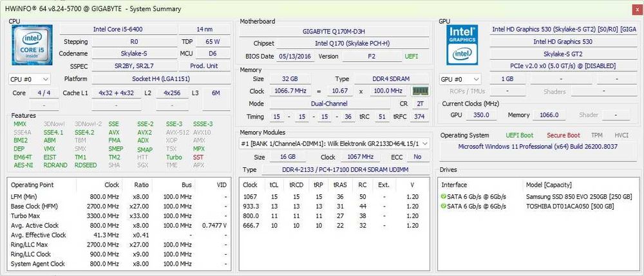The width and height of the screenshot is (644, 276).
Task: Click the HVCI label
Action: pos(621,135)
